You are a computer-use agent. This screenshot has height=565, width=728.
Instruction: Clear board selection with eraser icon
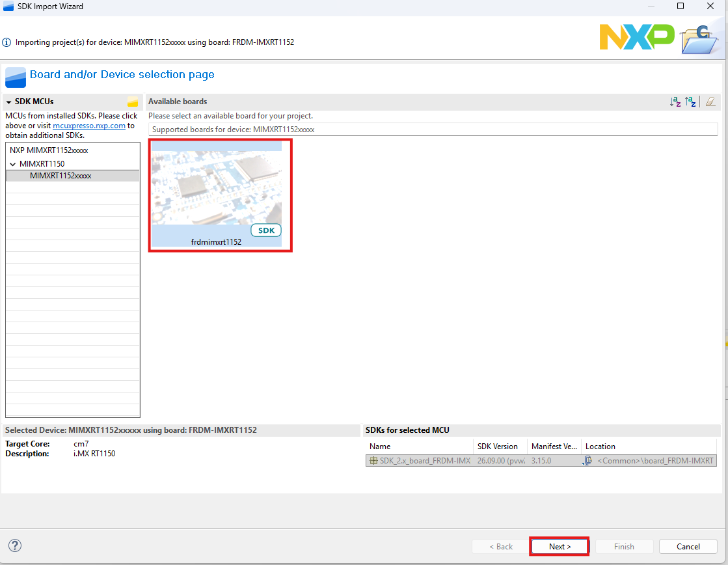pyautogui.click(x=710, y=102)
